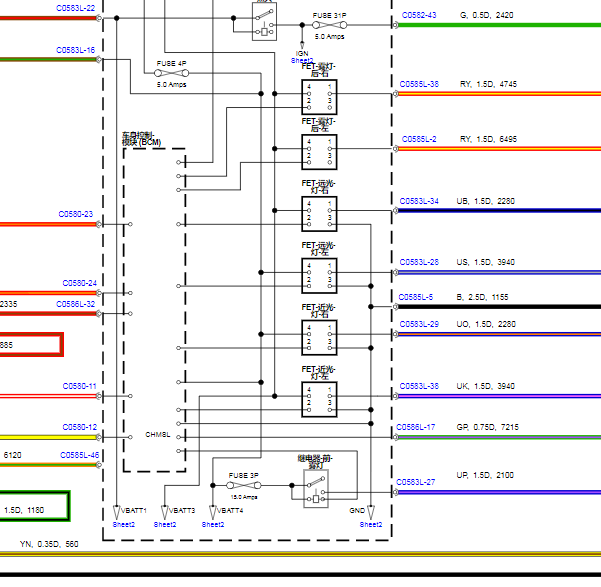The width and height of the screenshot is (601, 587).
Task: Select the FET 雾灯-后-右 component box
Action: 319,97
